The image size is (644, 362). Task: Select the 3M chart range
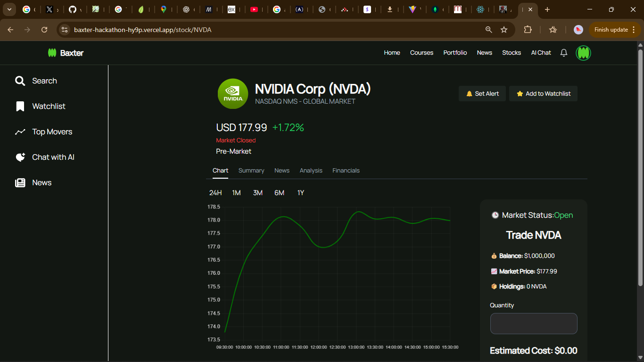coord(258,193)
